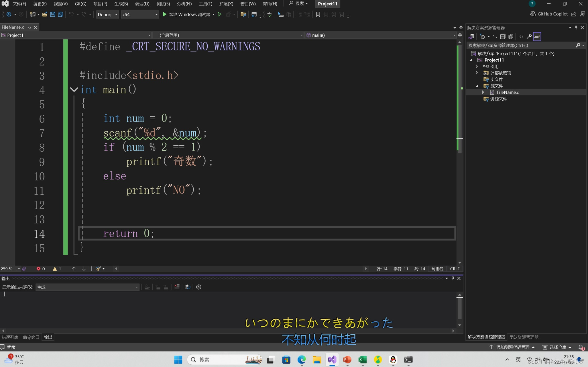Close the FileName.c tab
588x367 pixels.
coord(36,27)
